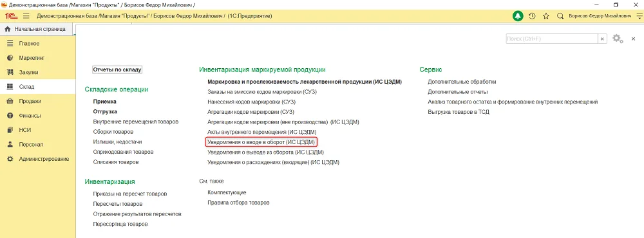Select the Склад section

(38, 87)
